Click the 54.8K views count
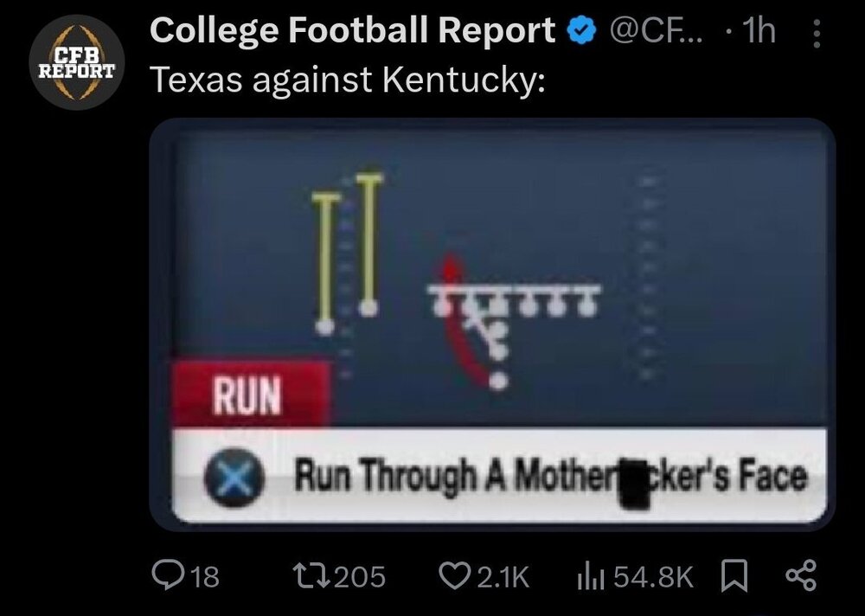865x616 pixels. click(653, 576)
